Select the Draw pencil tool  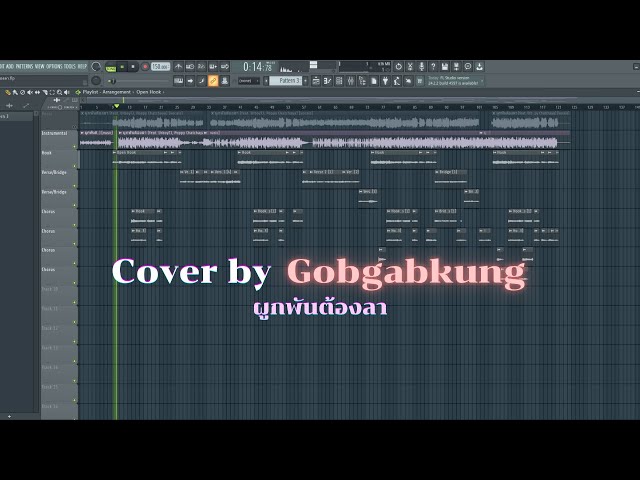[7, 93]
